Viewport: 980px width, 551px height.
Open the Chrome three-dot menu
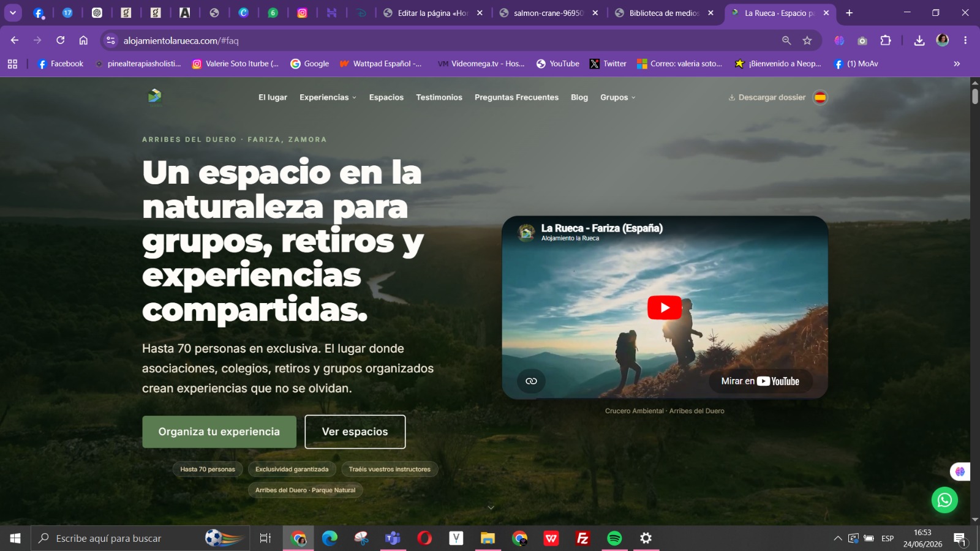965,40
